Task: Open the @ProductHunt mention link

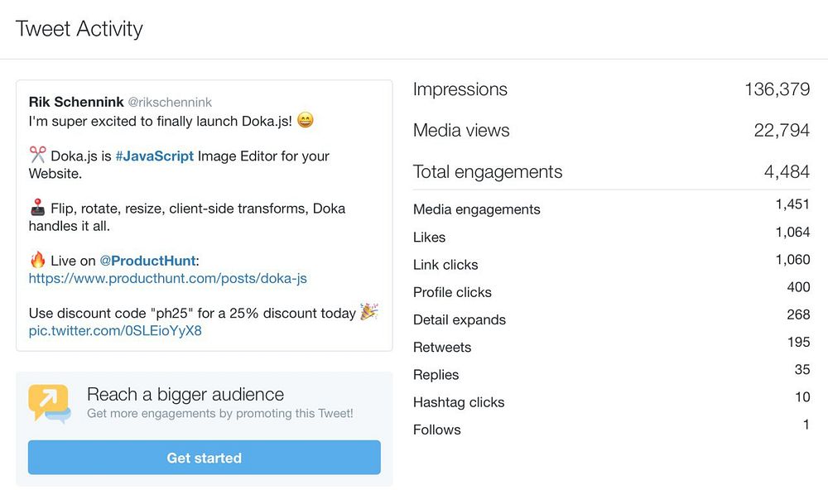Action: [x=148, y=261]
